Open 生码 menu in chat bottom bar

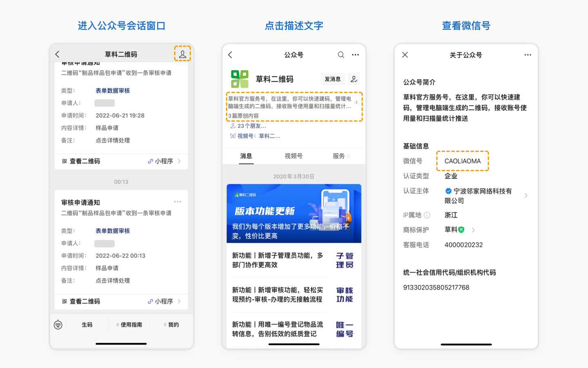(x=87, y=325)
